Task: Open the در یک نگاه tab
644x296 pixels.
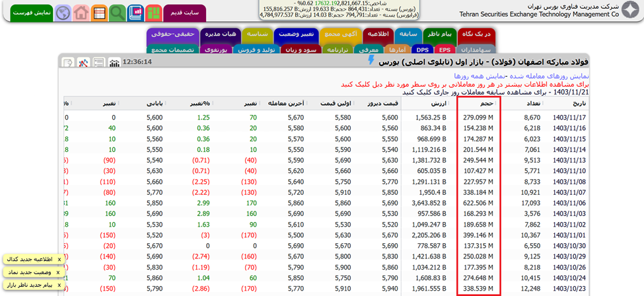Action: click(x=476, y=36)
